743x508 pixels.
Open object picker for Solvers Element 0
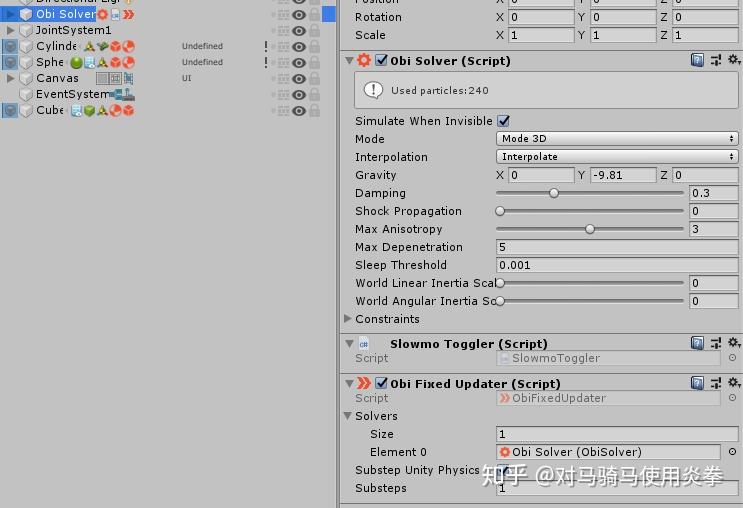point(733,452)
